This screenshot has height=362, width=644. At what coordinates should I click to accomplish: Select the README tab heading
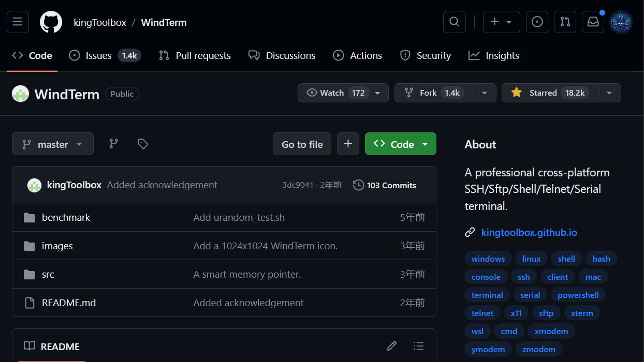[52, 346]
